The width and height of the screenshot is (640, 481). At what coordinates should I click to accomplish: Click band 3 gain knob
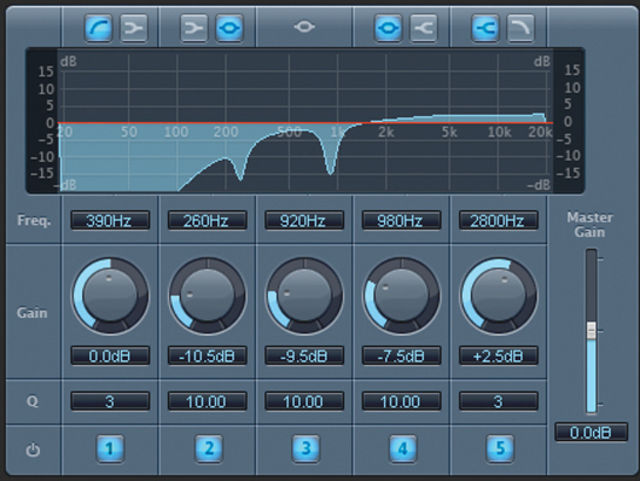click(304, 296)
